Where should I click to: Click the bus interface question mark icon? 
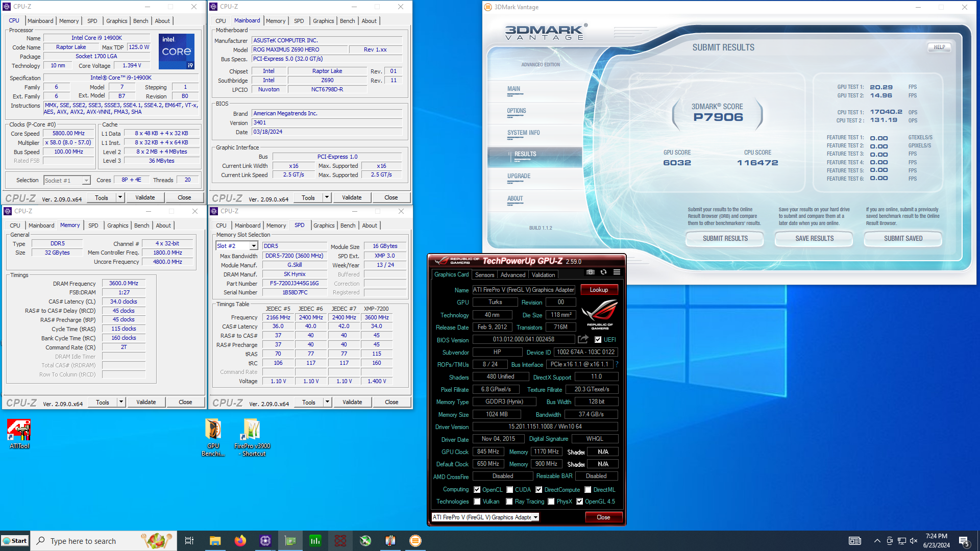click(x=617, y=364)
